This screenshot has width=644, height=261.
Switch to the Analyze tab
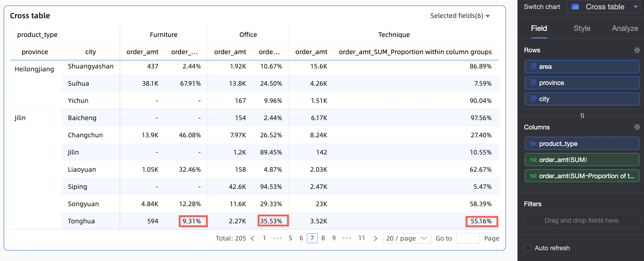[625, 28]
